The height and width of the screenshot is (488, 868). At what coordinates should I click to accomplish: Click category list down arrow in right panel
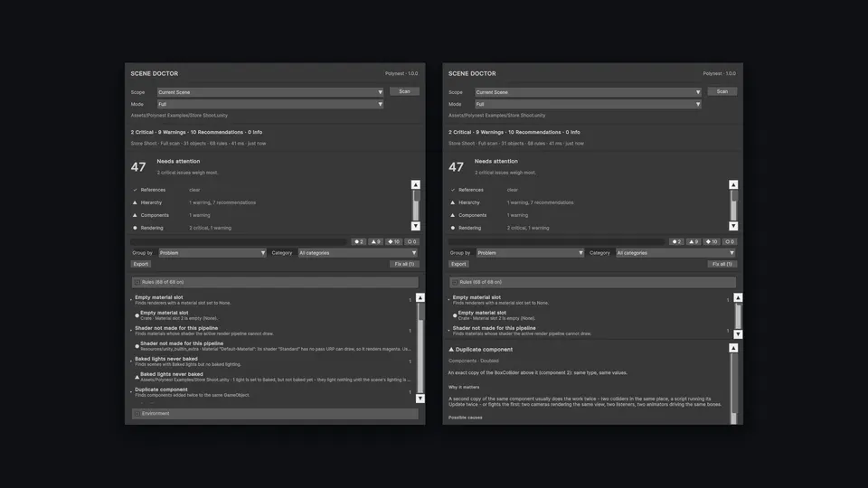point(733,226)
